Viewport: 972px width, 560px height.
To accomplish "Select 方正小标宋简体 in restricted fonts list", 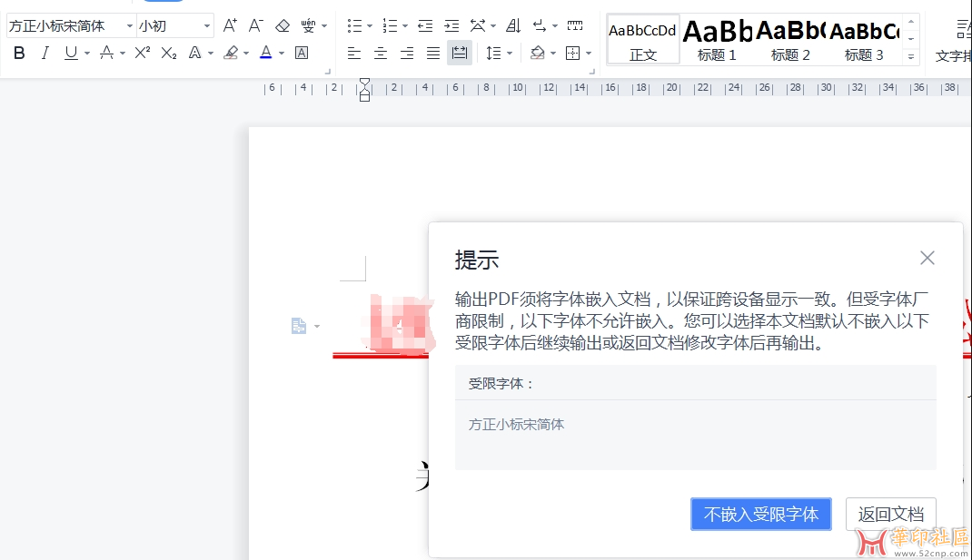I will (516, 425).
